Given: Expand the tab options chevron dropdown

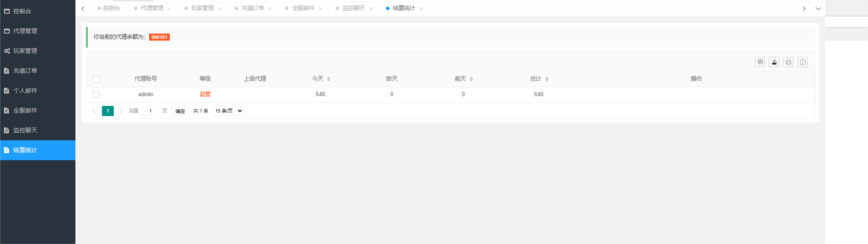Looking at the screenshot, I should pyautogui.click(x=818, y=8).
